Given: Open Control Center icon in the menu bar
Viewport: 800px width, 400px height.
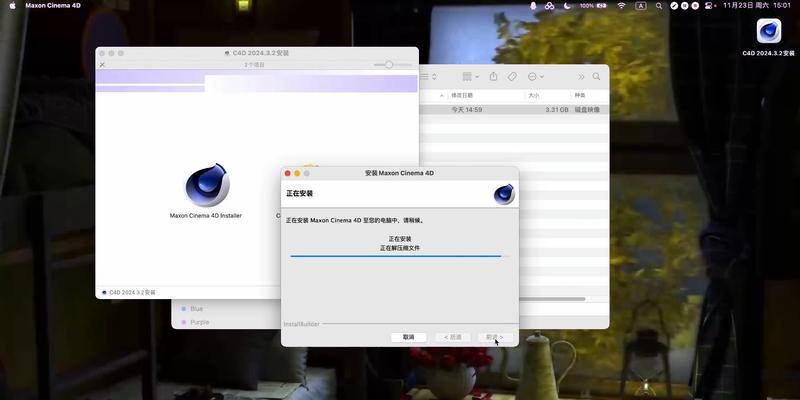Looking at the screenshot, I should coord(710,6).
